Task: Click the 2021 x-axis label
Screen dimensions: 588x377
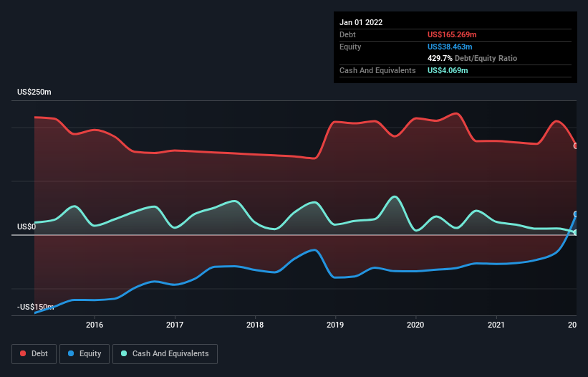Action: 496,325
